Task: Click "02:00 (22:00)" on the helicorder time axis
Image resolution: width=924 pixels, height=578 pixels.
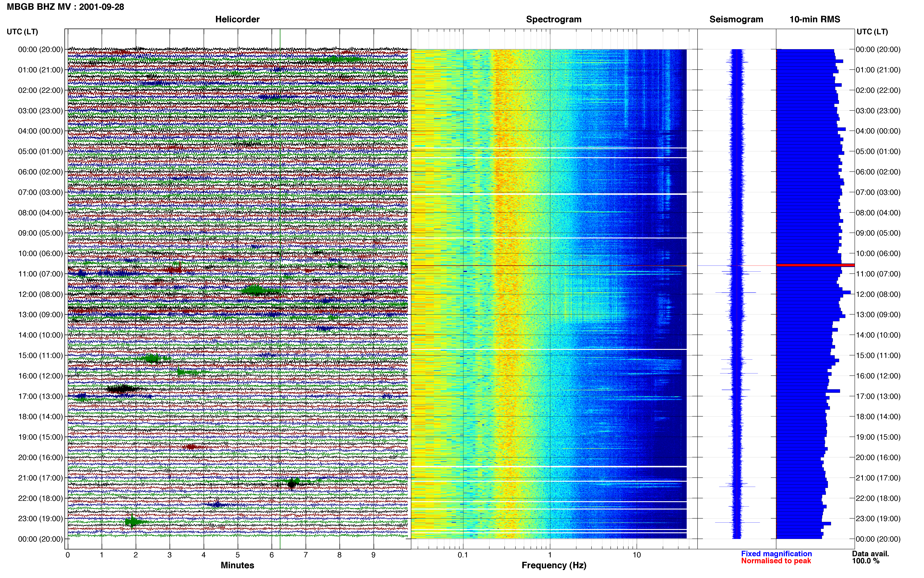Action: [41, 90]
